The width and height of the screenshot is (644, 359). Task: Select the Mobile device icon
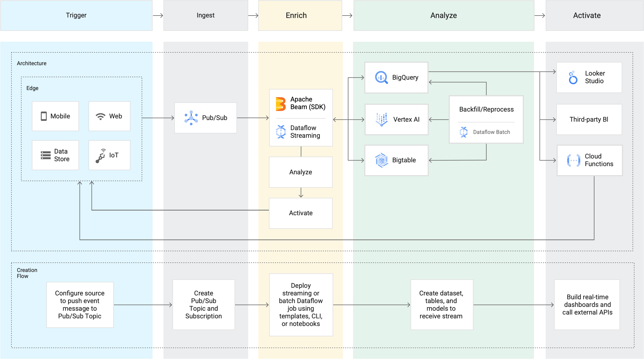pyautogui.click(x=44, y=116)
